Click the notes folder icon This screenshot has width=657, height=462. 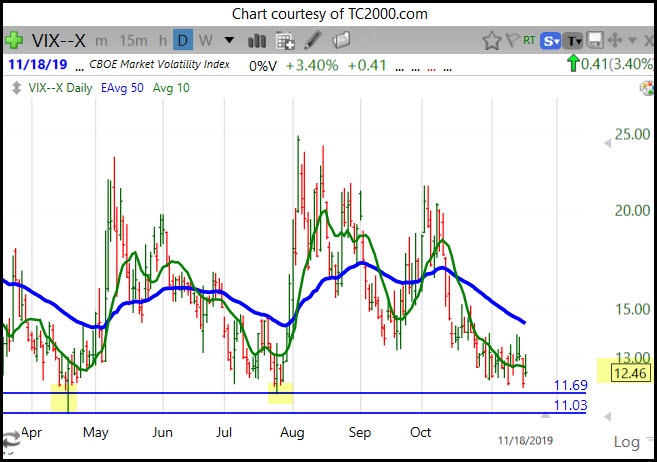point(341,41)
